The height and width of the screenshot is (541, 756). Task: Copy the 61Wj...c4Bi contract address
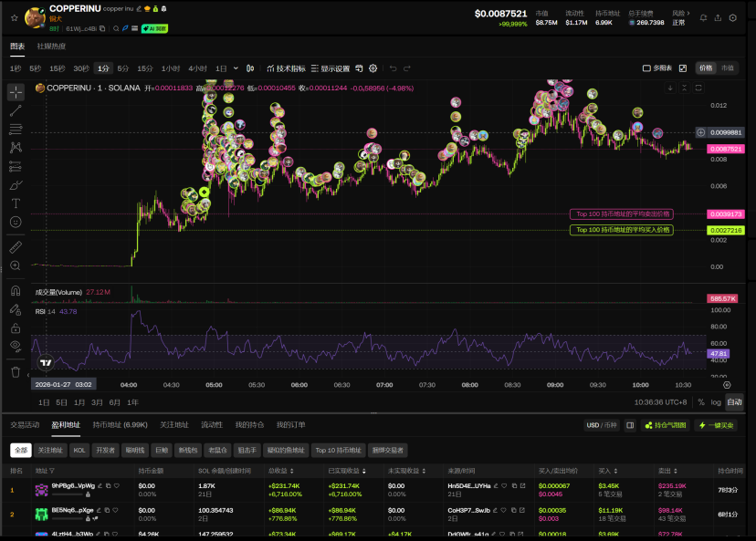(x=102, y=29)
